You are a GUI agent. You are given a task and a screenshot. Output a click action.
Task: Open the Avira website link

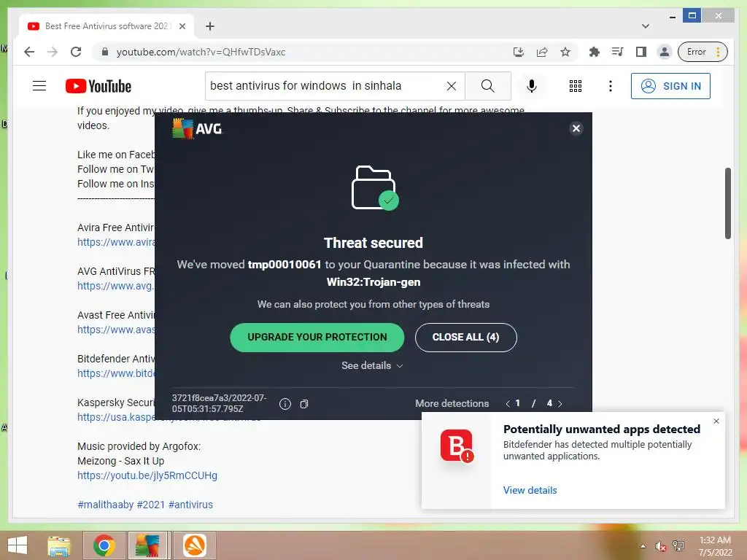click(116, 242)
